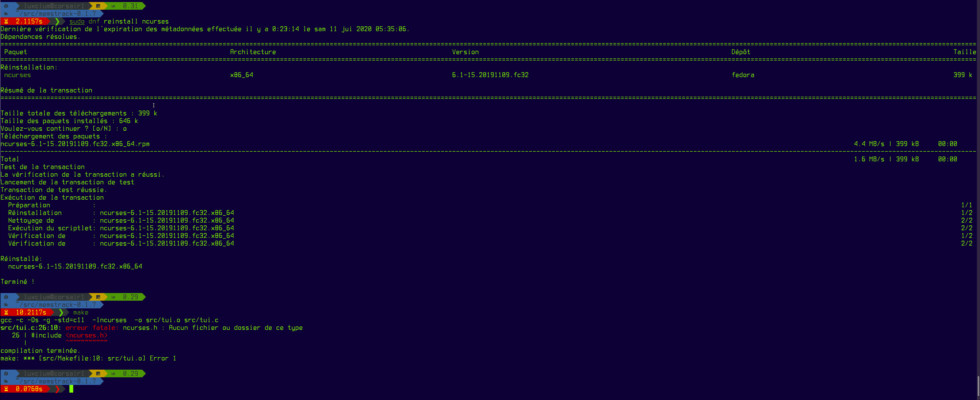Click 'La vérification de la transaction a réussi.'
Screen dimensions: 980x400
83,174
